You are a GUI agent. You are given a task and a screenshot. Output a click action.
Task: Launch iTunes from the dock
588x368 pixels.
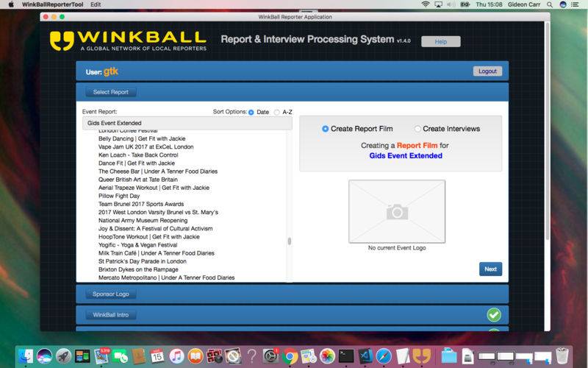(176, 356)
